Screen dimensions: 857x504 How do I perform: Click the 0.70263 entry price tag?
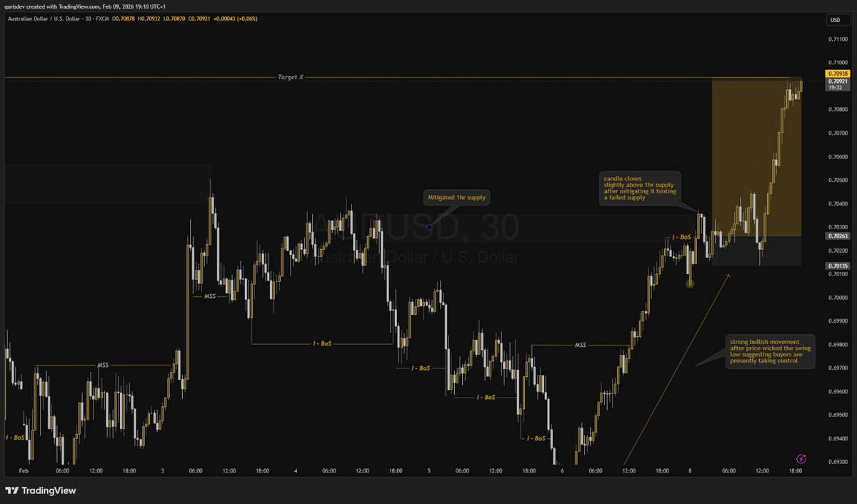coord(838,236)
